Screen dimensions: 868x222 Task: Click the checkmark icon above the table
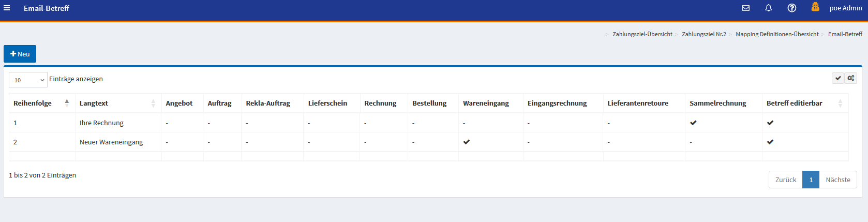pyautogui.click(x=838, y=78)
